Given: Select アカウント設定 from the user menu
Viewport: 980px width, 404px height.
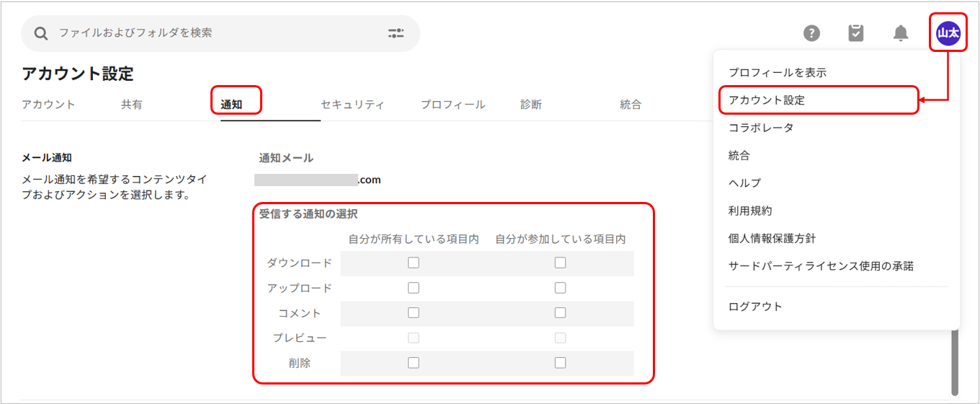Looking at the screenshot, I should (x=767, y=100).
